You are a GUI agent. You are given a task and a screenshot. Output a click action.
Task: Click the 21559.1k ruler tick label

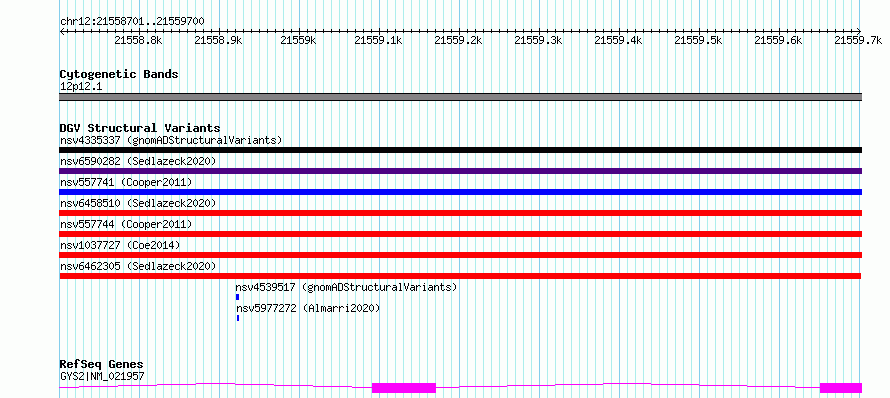tap(379, 40)
